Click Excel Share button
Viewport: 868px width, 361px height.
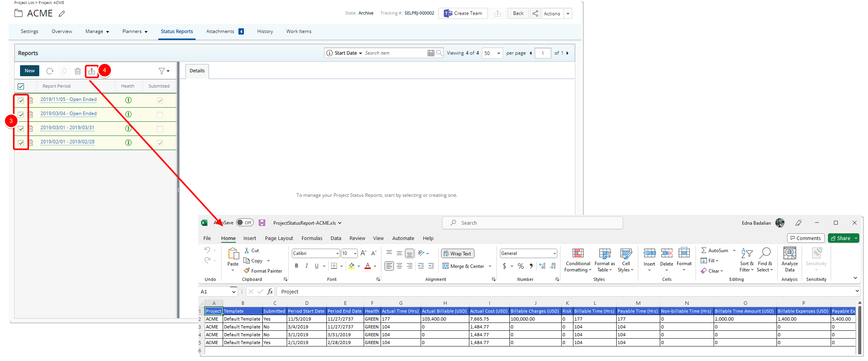tap(843, 238)
